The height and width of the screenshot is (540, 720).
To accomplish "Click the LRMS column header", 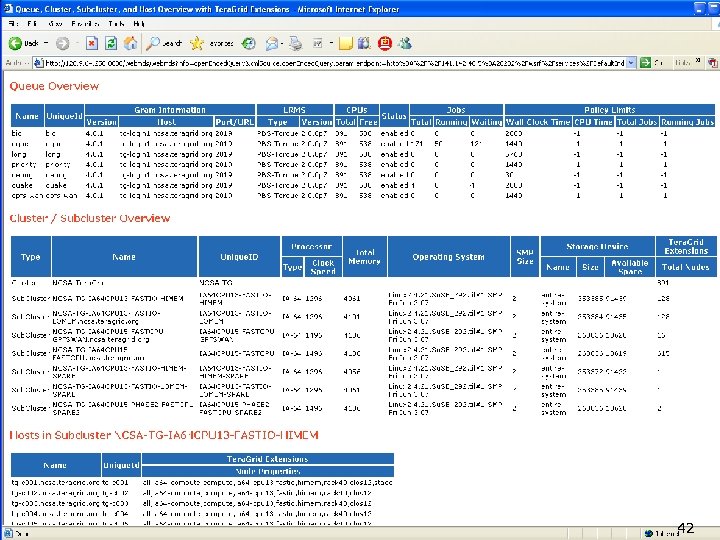I will 294,110.
